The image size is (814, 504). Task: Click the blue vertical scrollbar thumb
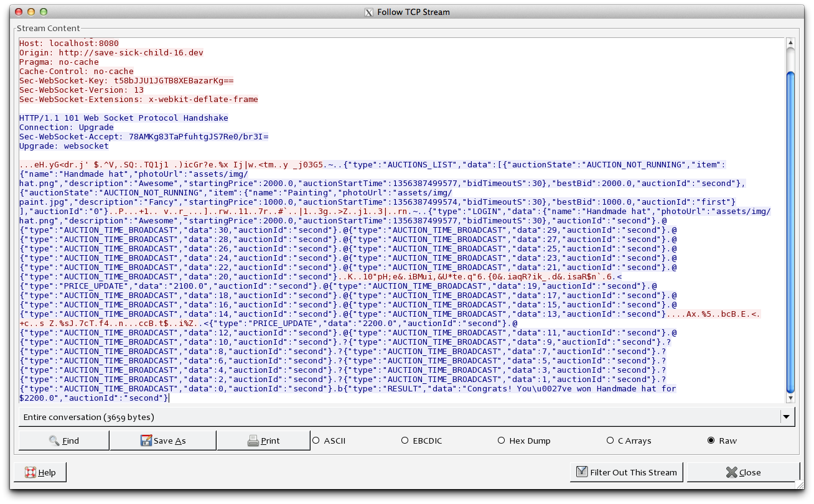click(x=790, y=230)
